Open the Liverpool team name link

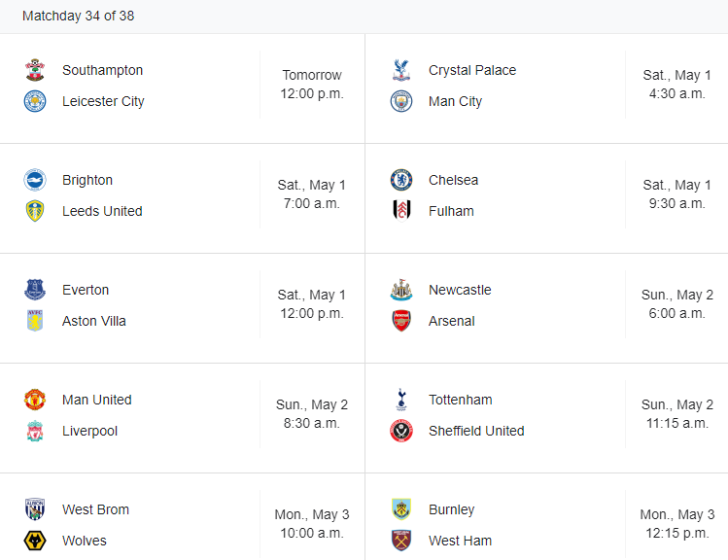click(89, 431)
